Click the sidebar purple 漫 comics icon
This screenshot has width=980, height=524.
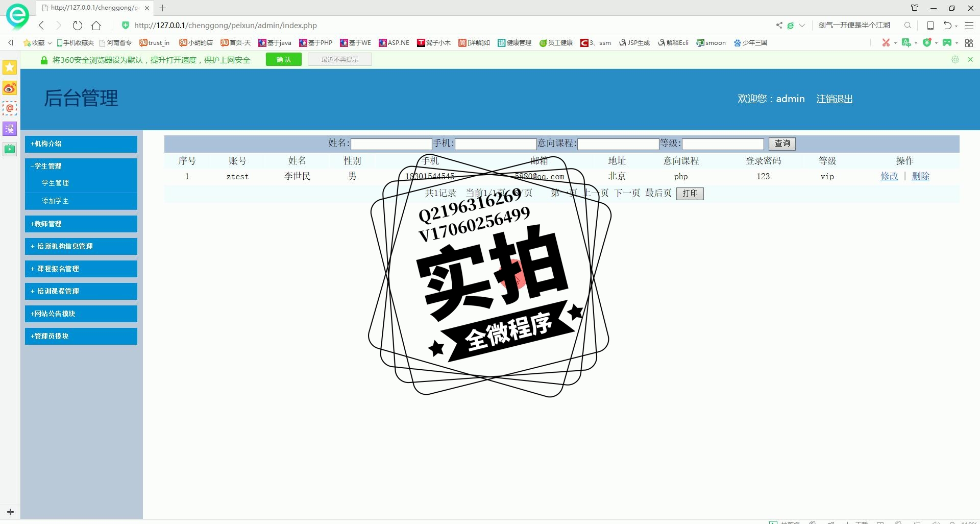(10, 129)
